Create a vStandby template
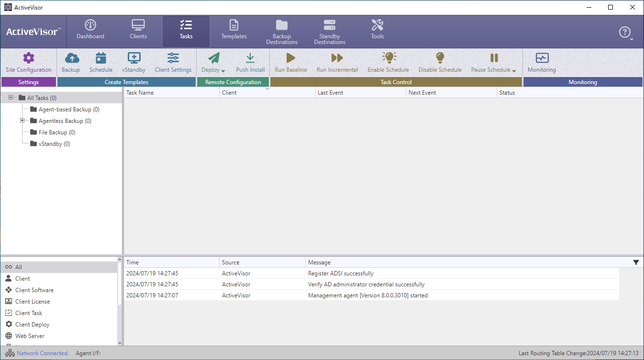Screen dimensions: 644x360 coord(134,63)
